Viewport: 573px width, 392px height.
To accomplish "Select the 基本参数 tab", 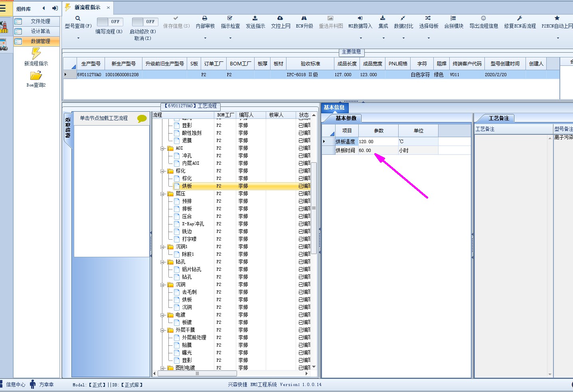I will point(346,118).
